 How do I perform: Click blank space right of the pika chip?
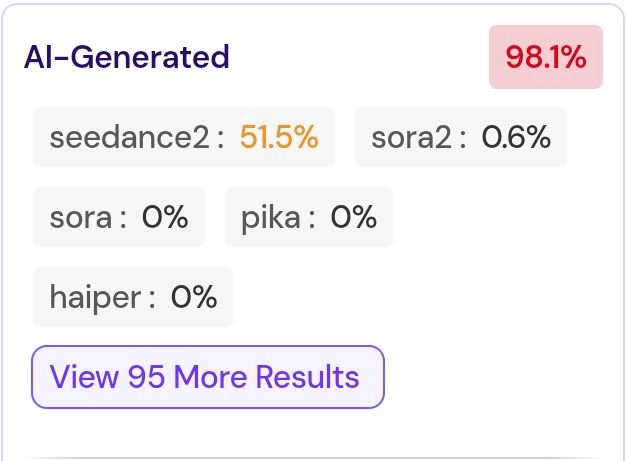tap(500, 217)
